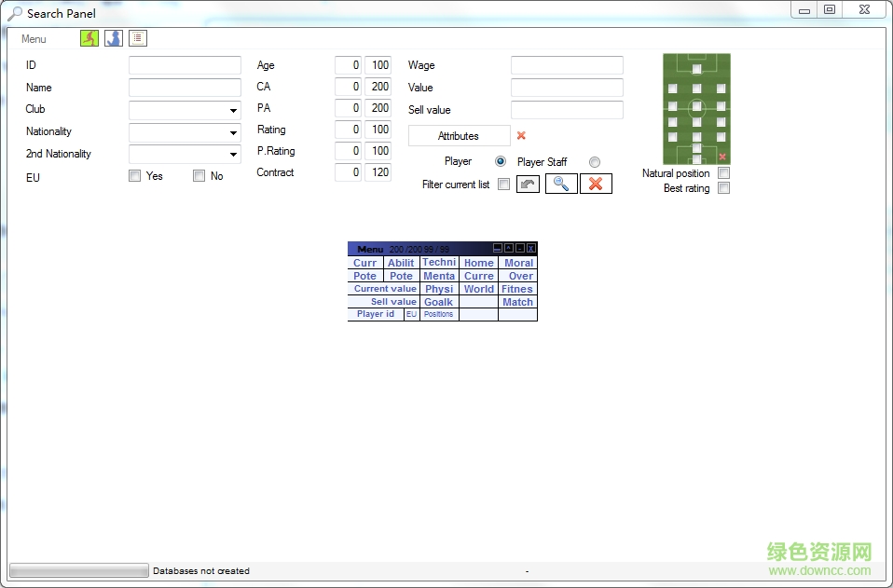The height and width of the screenshot is (588, 893).
Task: Enable the Natural position checkbox
Action: point(723,173)
